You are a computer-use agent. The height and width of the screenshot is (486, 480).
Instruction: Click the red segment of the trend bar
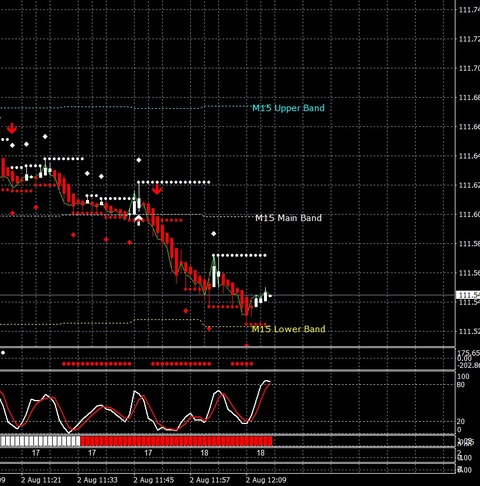176,441
